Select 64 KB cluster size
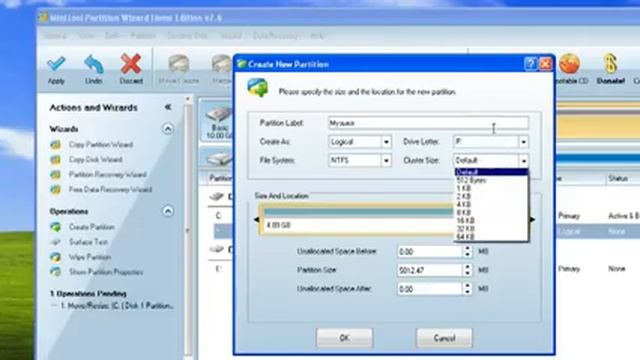Image resolution: width=640 pixels, height=360 pixels. pyautogui.click(x=491, y=237)
